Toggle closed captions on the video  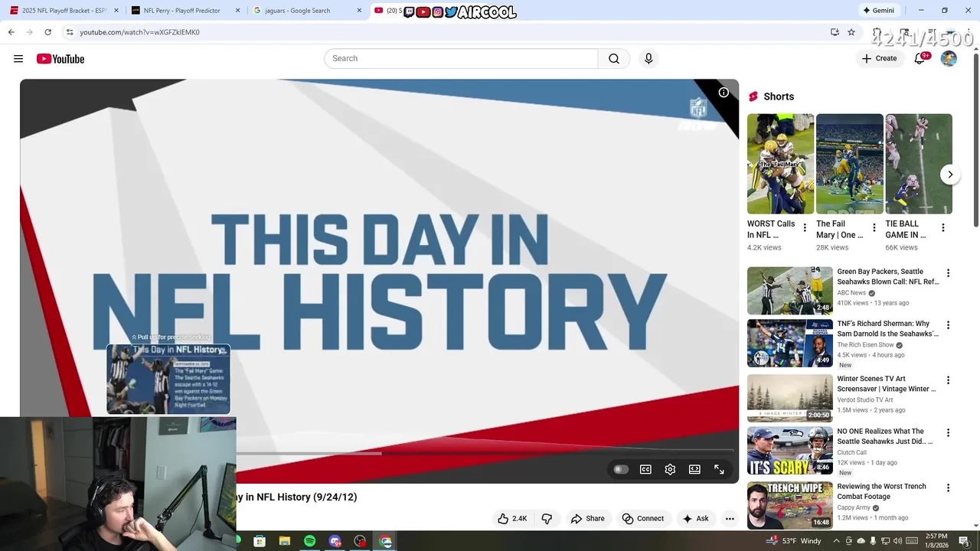pyautogui.click(x=645, y=469)
